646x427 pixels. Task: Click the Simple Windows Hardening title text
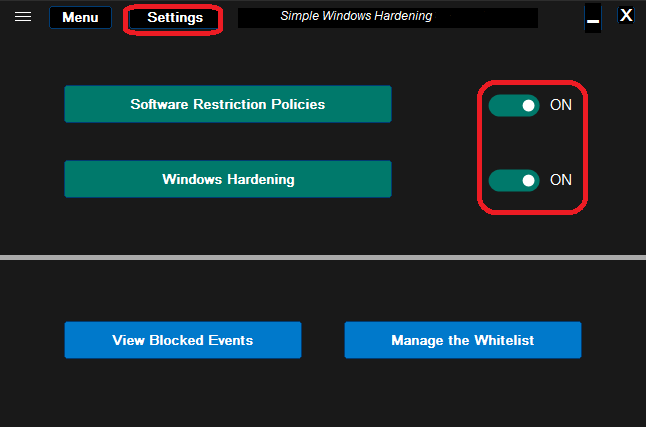[356, 16]
